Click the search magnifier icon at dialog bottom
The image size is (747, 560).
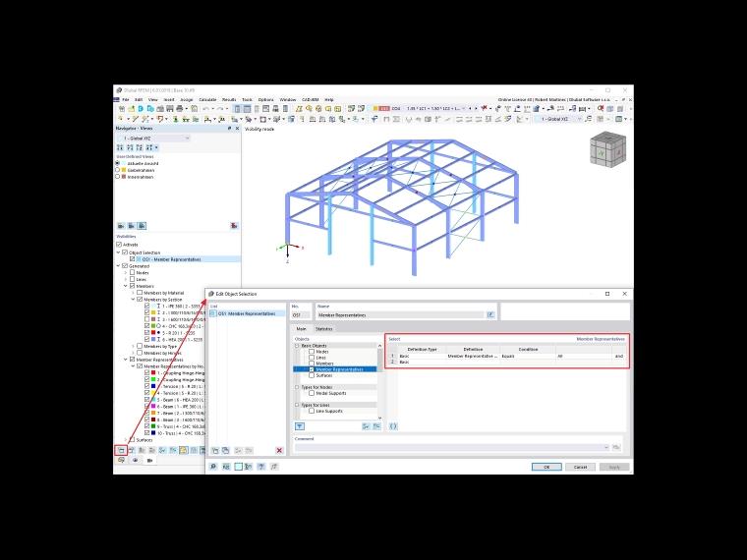tap(213, 467)
